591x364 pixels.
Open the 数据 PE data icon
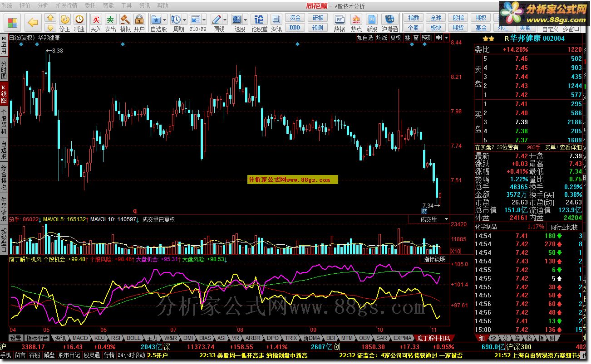coord(339,19)
